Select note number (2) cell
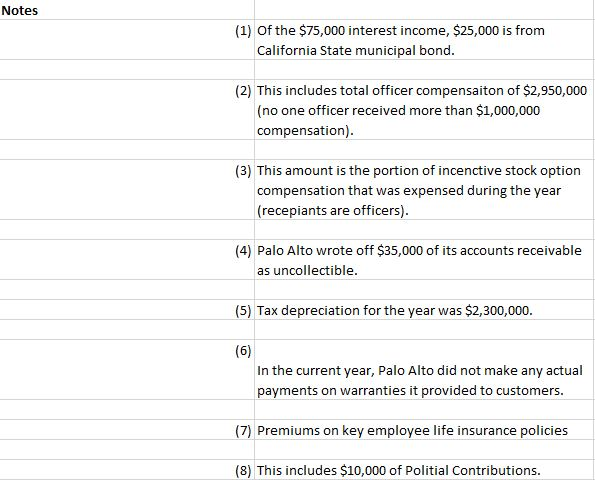 tap(127, 110)
